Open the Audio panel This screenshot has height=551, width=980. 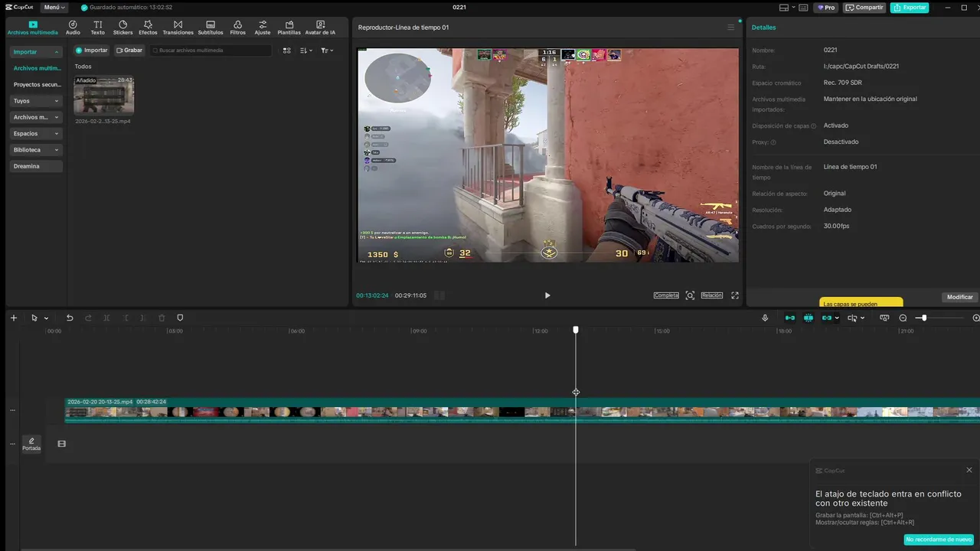[73, 28]
